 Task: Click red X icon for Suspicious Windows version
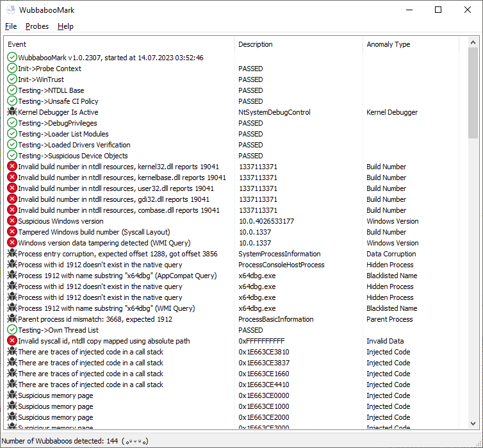(x=12, y=221)
